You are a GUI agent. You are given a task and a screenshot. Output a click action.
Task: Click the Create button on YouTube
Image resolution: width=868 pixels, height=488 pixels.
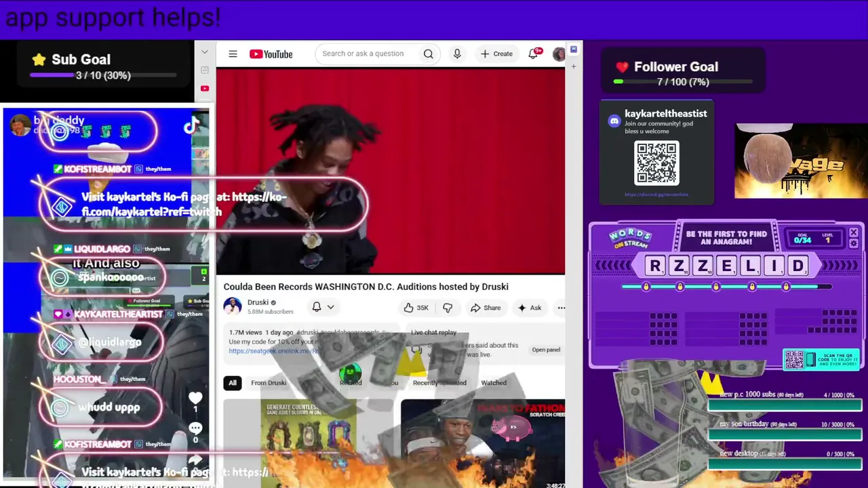click(x=496, y=54)
